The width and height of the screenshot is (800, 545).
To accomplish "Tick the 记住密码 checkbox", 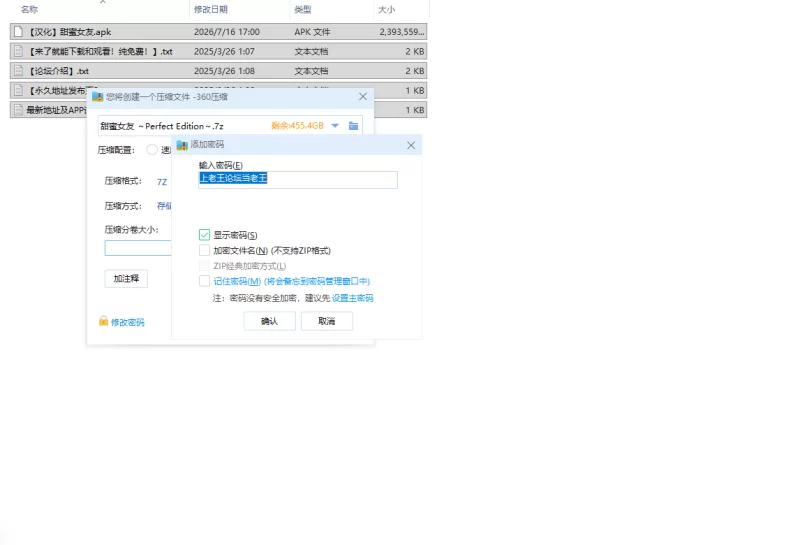I will click(x=205, y=281).
